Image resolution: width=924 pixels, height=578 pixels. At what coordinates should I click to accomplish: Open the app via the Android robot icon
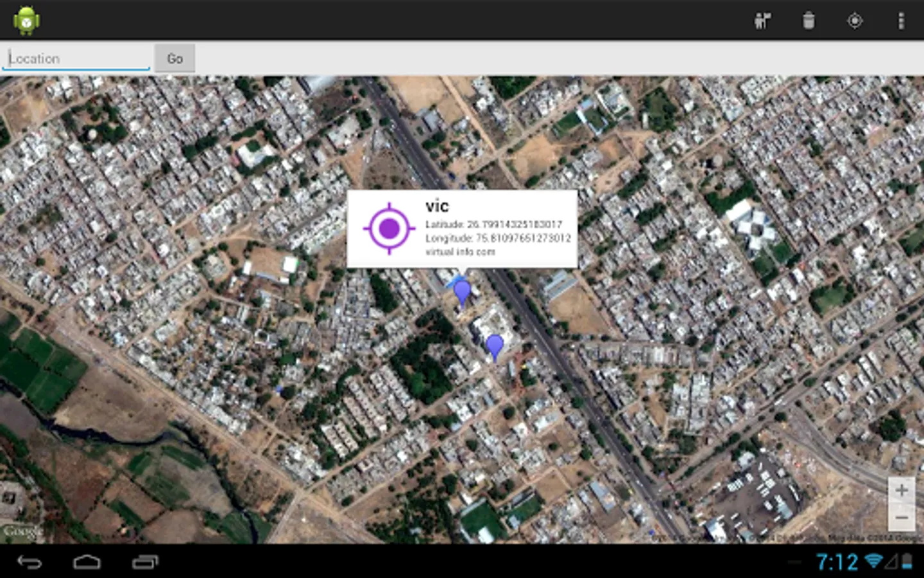[x=26, y=19]
